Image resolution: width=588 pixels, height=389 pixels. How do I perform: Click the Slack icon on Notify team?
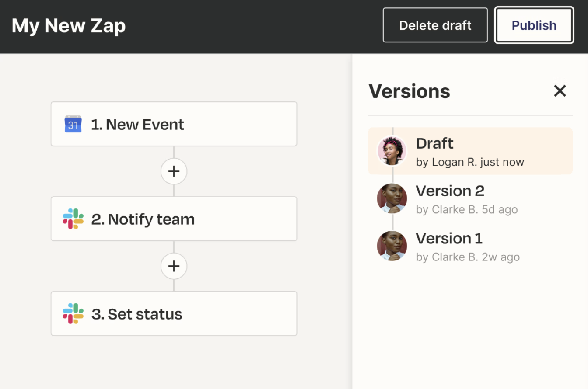[73, 219]
